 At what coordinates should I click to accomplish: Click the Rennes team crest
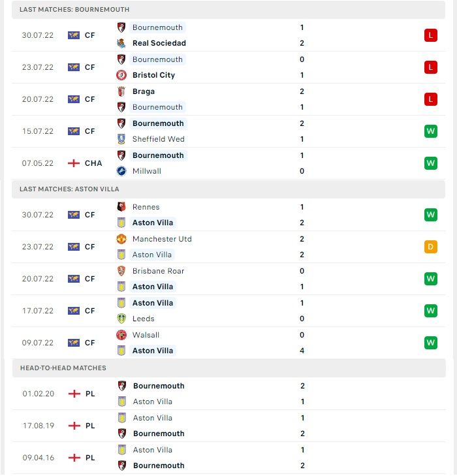[x=121, y=207]
